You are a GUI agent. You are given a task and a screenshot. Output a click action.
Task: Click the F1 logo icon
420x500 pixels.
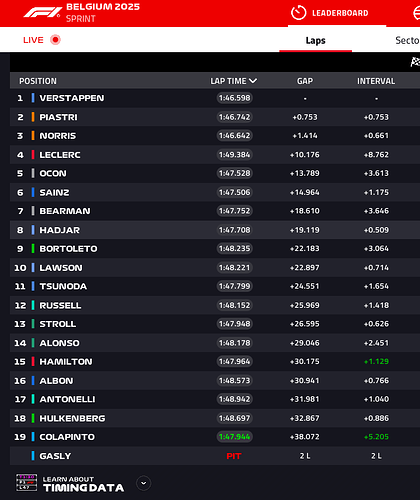(x=42, y=13)
